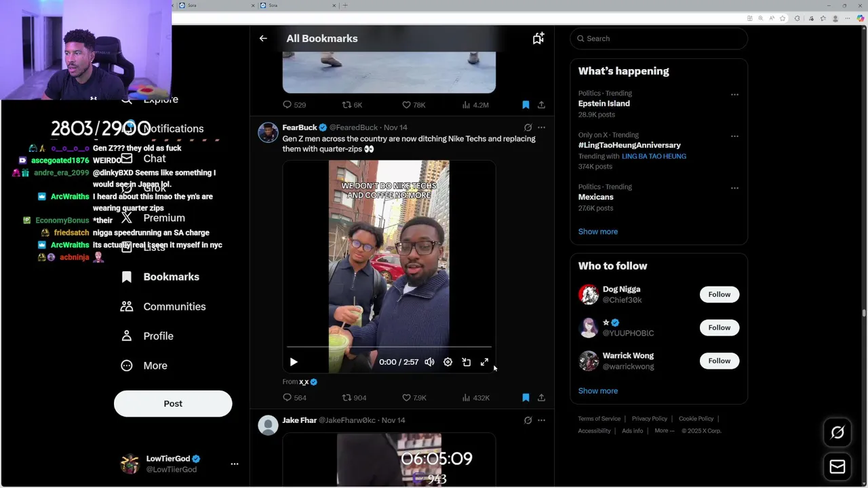The height and width of the screenshot is (488, 868).
Task: Open replies on the post with 529 comments
Action: [294, 105]
